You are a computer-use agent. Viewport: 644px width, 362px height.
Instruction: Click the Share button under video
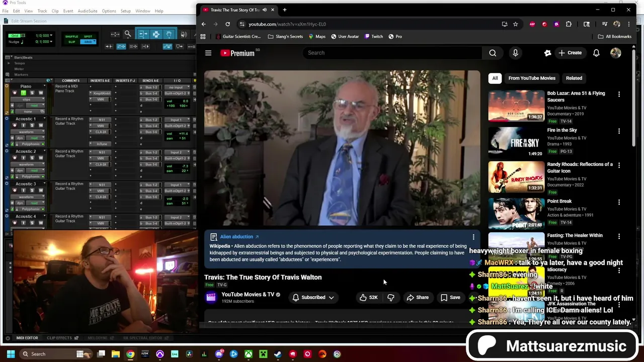point(418,297)
